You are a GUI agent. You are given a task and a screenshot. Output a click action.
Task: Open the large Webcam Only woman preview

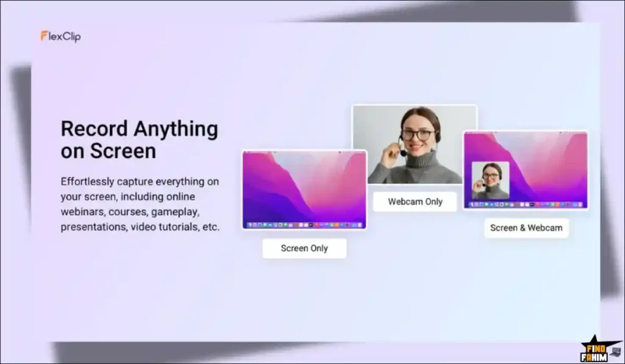pos(414,144)
